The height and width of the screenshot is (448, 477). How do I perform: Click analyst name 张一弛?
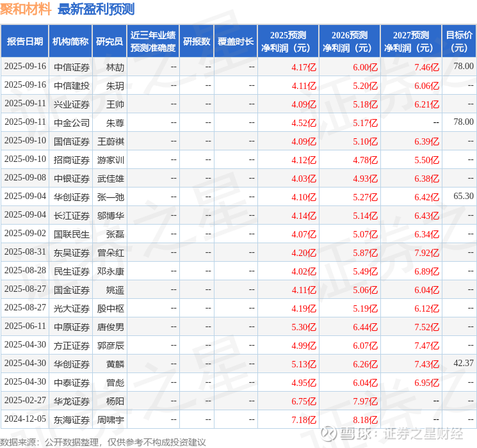pos(111,197)
